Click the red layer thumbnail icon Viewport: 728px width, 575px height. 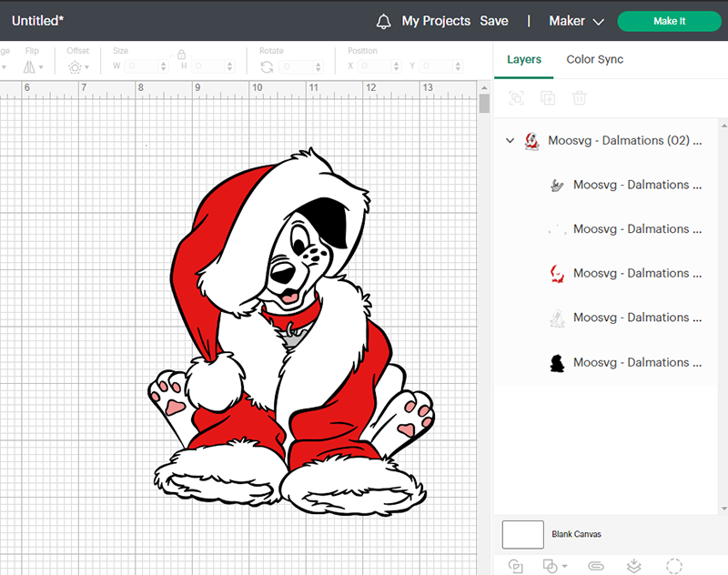coord(557,273)
